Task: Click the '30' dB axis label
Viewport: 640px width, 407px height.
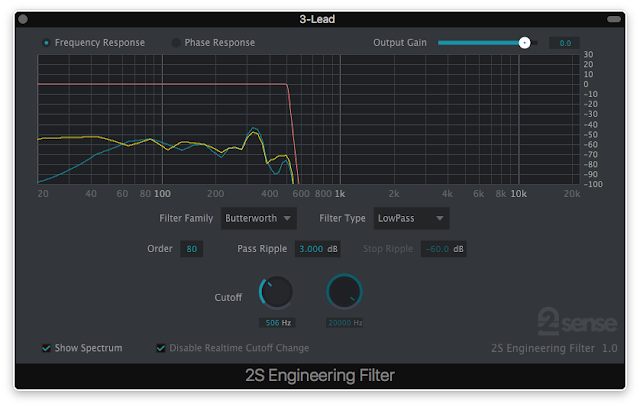Action: pos(588,55)
